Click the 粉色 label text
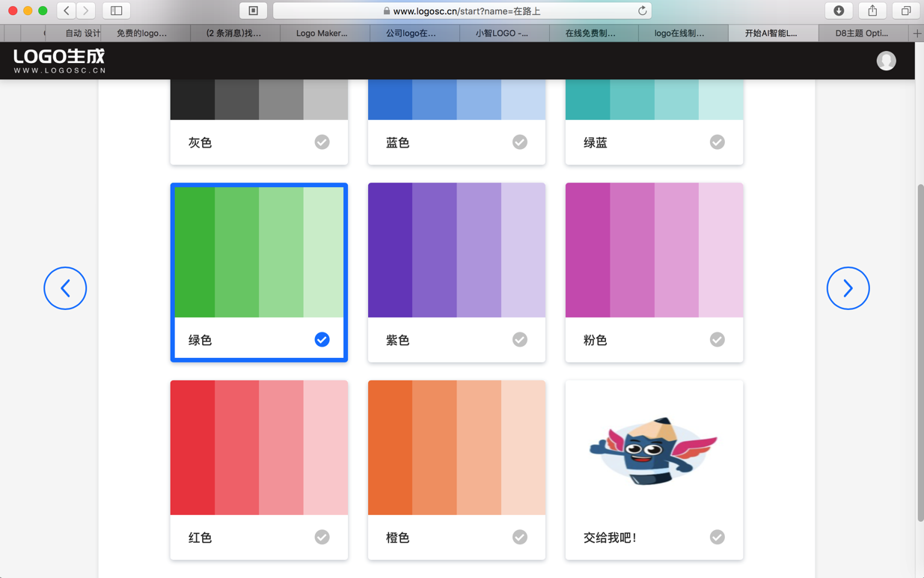This screenshot has width=924, height=578. (x=595, y=340)
